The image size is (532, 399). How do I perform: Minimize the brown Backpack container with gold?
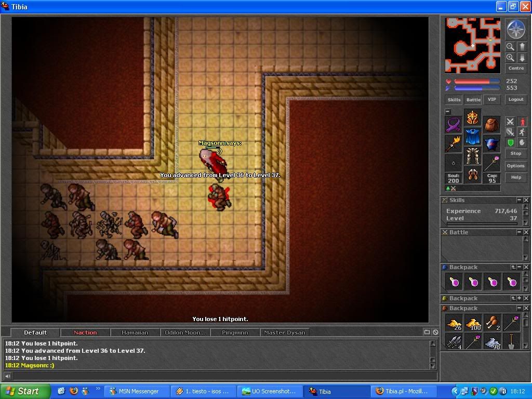519,308
